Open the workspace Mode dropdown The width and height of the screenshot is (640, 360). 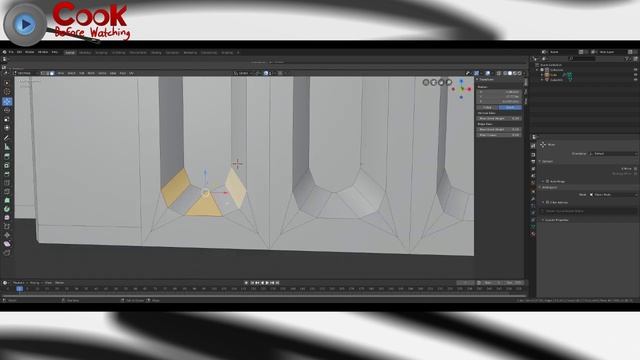[613, 195]
